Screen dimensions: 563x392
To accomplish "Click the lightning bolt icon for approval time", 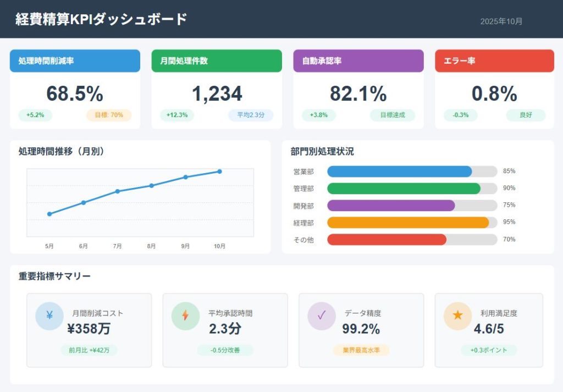I will tap(185, 316).
